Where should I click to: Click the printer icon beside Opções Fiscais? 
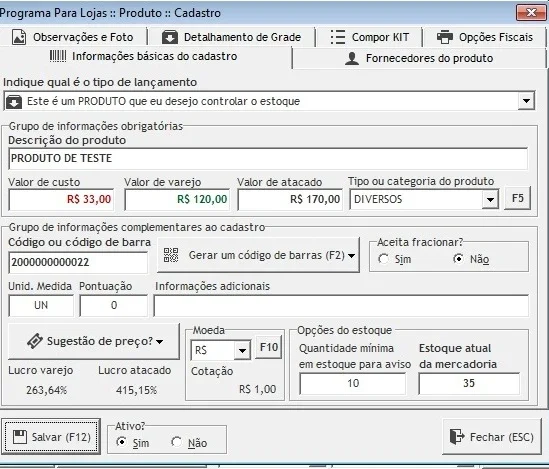click(x=445, y=37)
